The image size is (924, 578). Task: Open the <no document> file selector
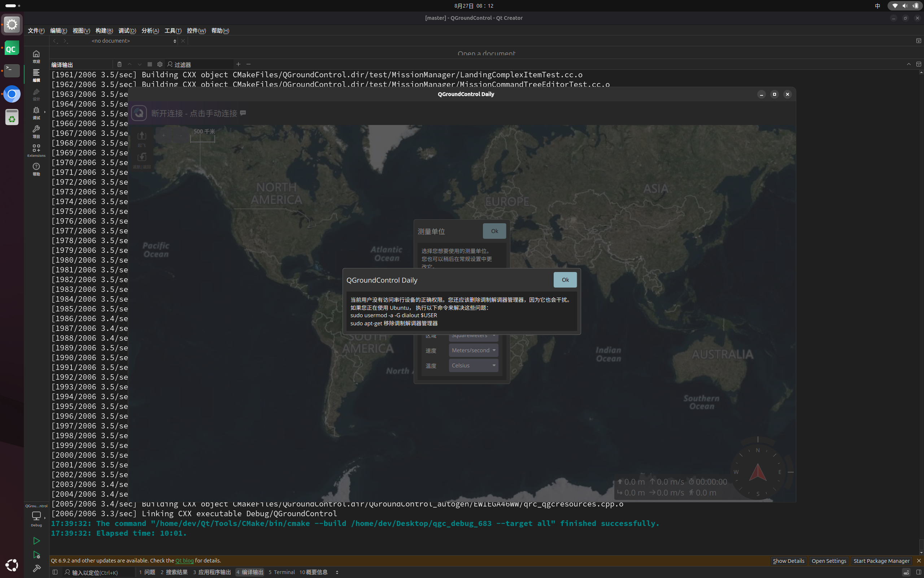(x=133, y=41)
